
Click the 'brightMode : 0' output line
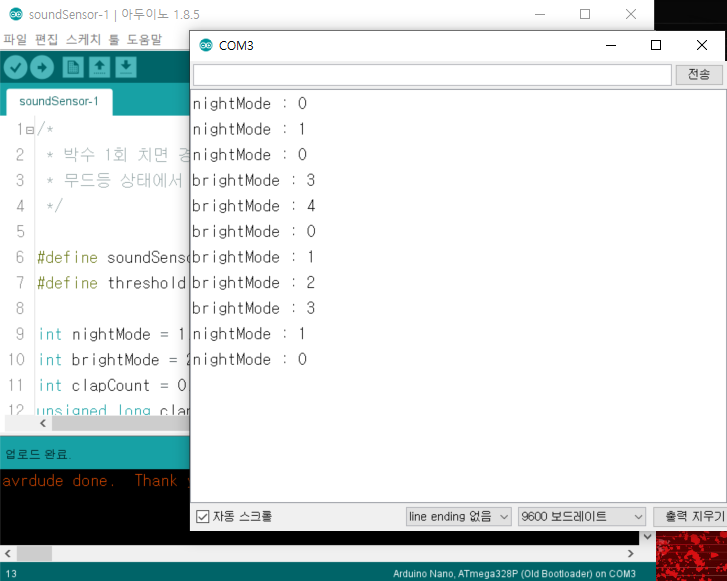click(x=254, y=231)
